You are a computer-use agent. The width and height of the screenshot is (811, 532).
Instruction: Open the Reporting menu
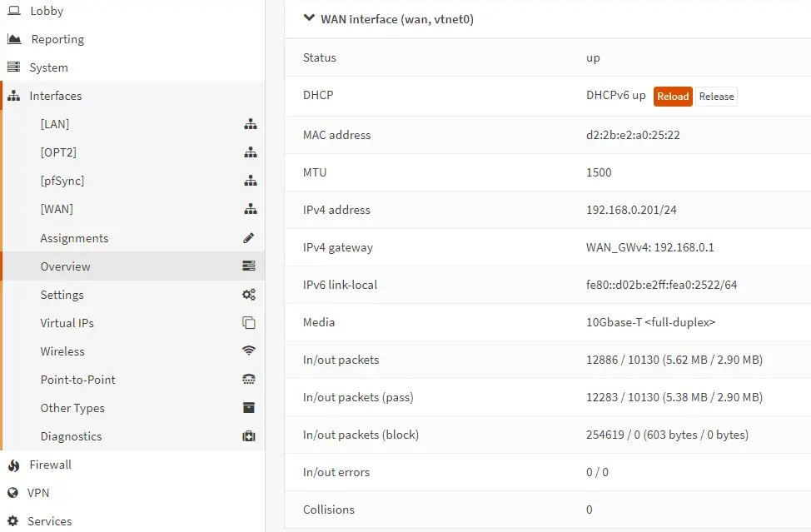(x=57, y=39)
